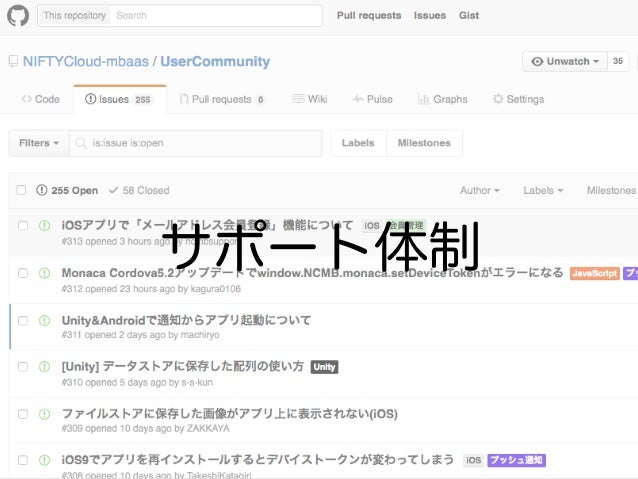This screenshot has height=479, width=638.
Task: Click the Labels button beside the filter box
Action: [x=358, y=143]
